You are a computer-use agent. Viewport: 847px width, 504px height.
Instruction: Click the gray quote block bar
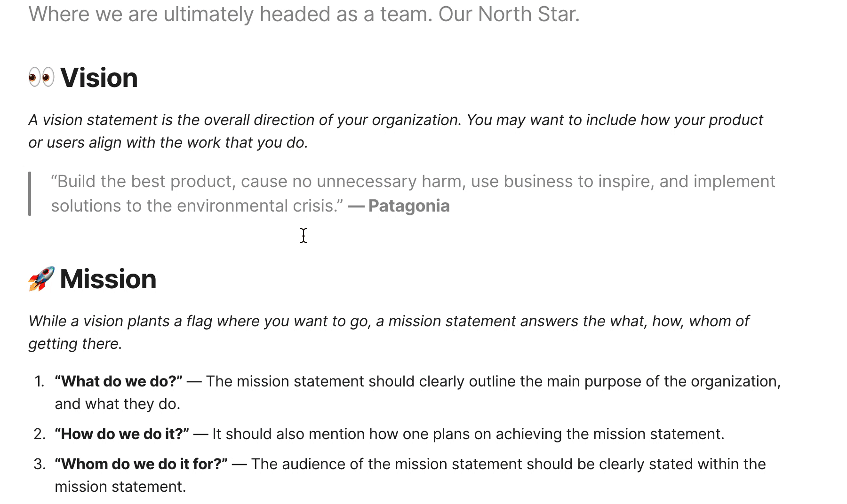(x=30, y=194)
